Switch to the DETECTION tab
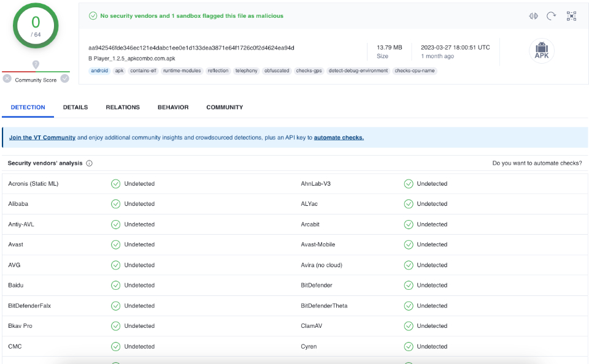This screenshot has width=589, height=364. [x=28, y=107]
